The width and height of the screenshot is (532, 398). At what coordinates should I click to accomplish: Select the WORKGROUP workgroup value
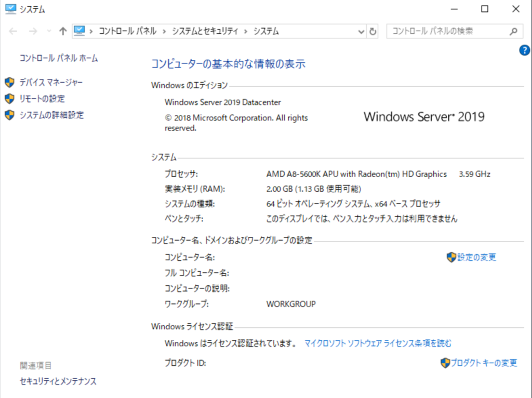(x=291, y=303)
